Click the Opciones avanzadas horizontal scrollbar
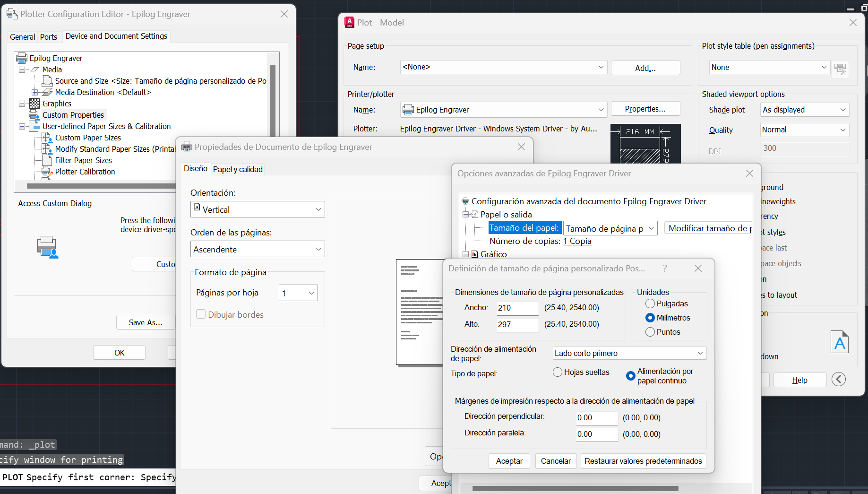This screenshot has height=494, width=868. pyautogui.click(x=576, y=488)
